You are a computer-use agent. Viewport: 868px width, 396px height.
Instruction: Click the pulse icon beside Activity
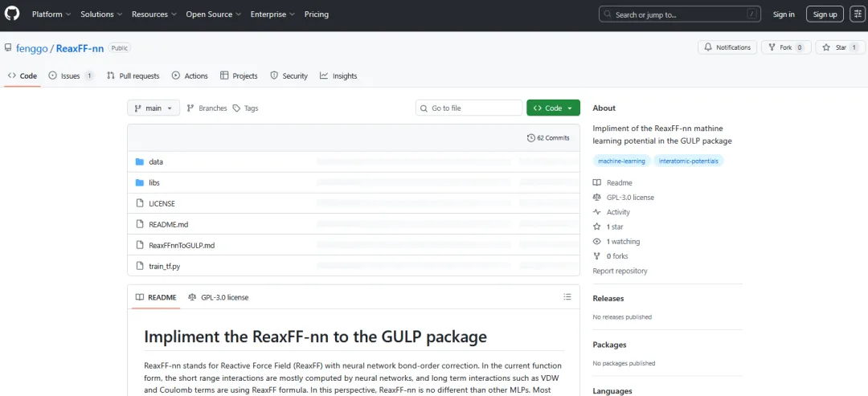click(596, 212)
